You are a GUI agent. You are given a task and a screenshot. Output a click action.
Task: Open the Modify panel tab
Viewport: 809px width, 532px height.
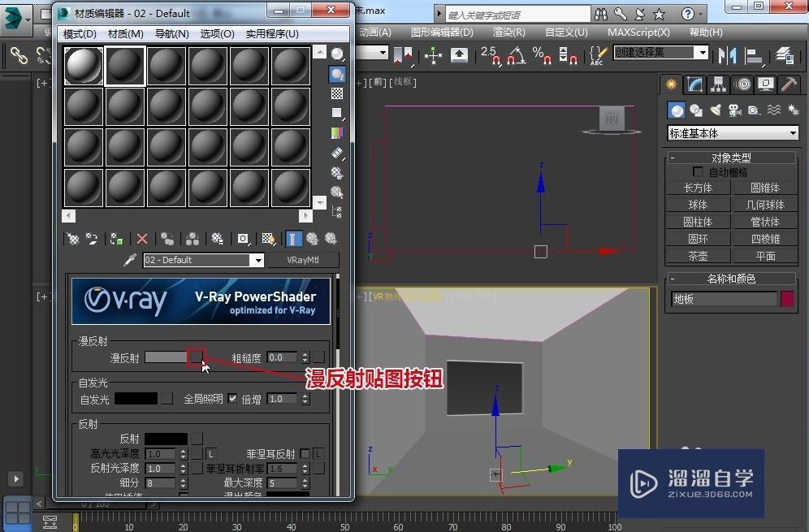click(694, 84)
